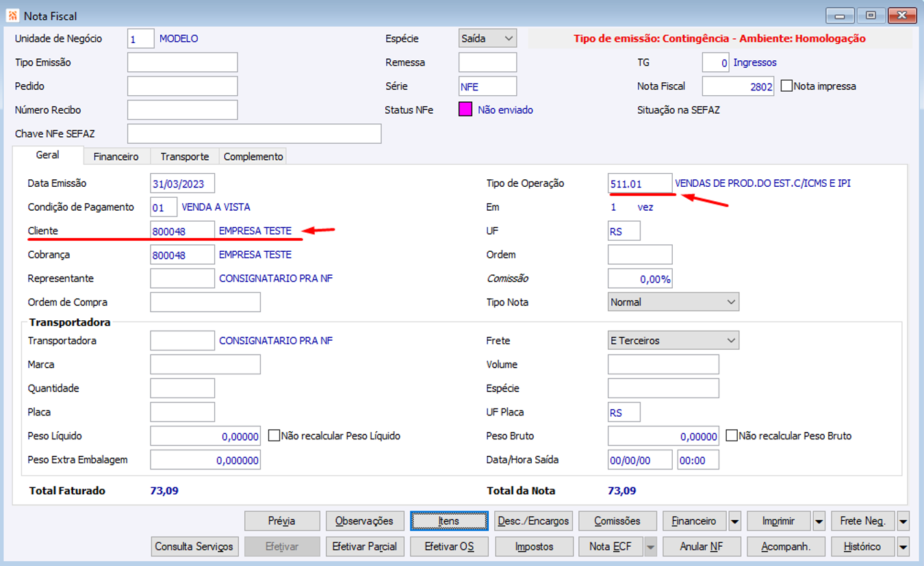924x566 pixels.
Task: Click the Ordem input field
Action: pos(640,255)
